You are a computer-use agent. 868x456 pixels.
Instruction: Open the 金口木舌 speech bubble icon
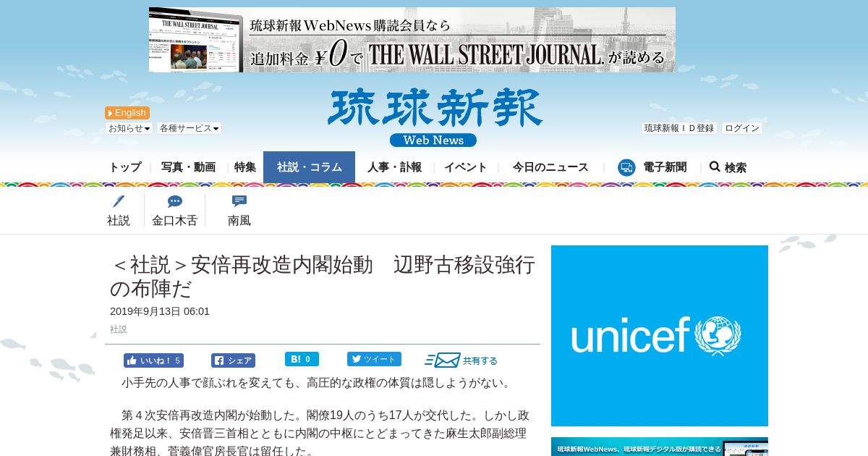174,202
